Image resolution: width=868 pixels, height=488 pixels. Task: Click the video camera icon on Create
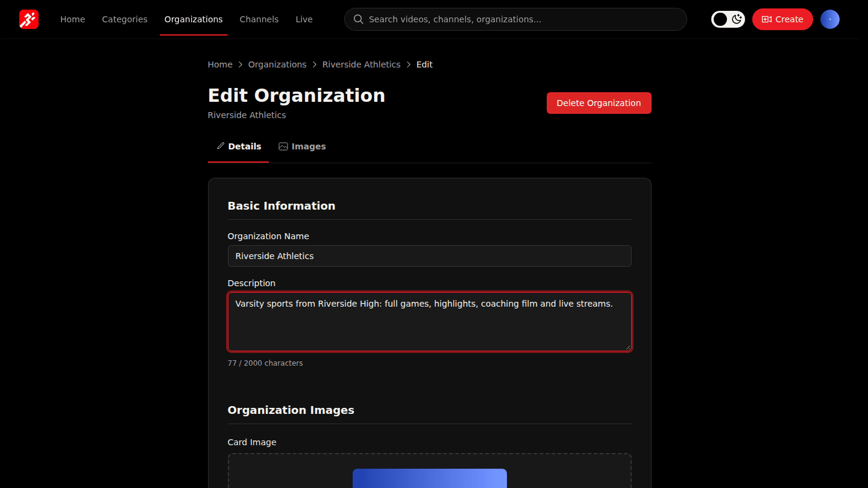pos(767,19)
